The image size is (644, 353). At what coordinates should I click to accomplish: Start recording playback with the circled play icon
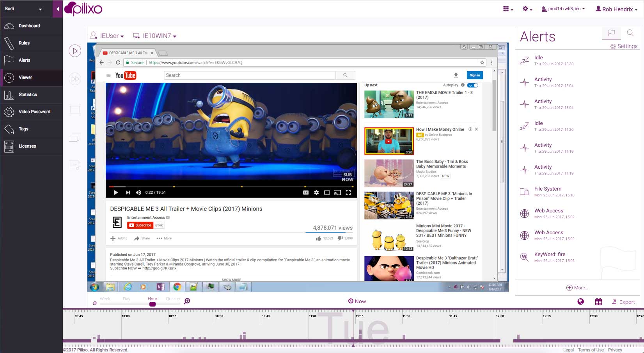click(x=75, y=51)
